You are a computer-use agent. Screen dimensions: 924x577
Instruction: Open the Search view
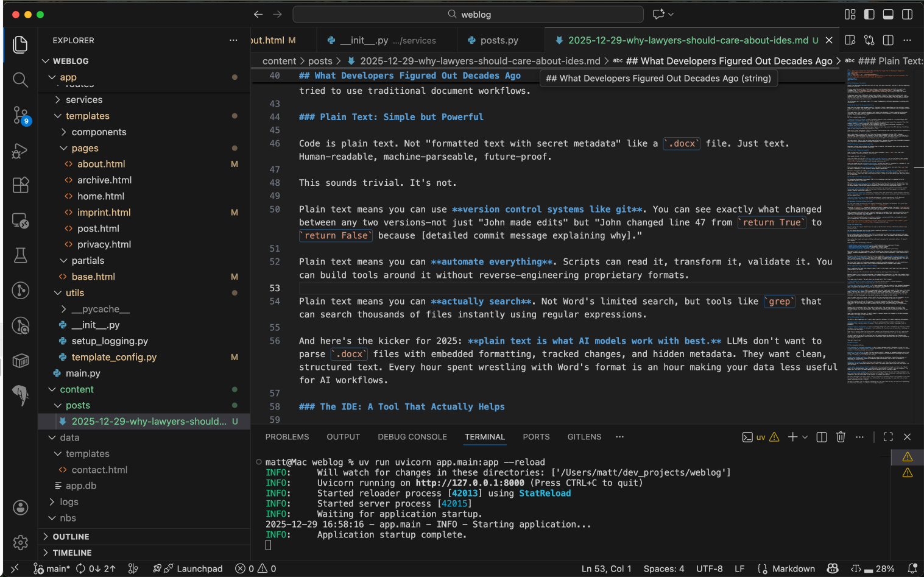click(x=20, y=79)
